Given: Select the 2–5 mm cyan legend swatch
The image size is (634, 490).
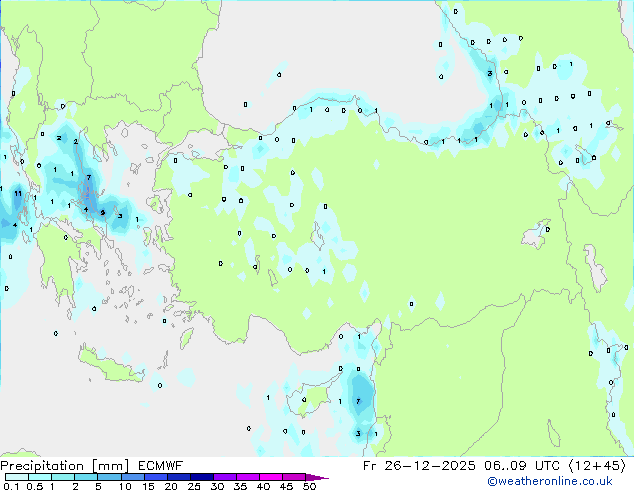Looking at the screenshot, I should (86, 477).
